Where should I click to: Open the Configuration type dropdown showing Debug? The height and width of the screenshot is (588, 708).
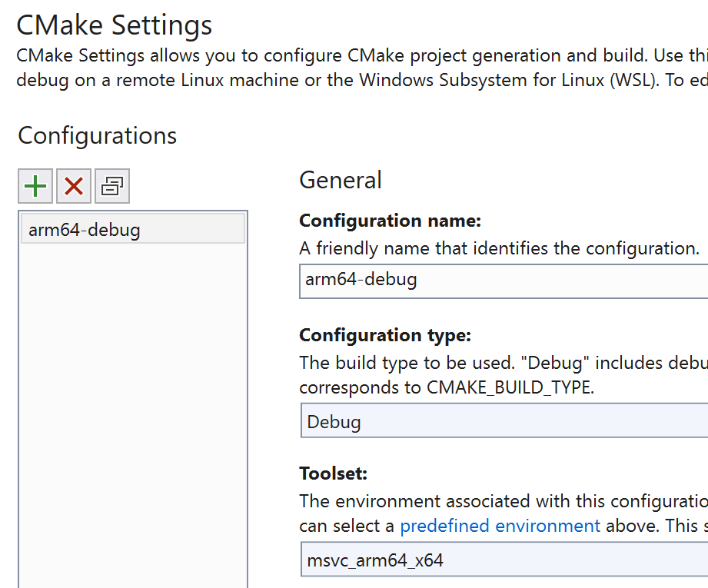pyautogui.click(x=504, y=421)
